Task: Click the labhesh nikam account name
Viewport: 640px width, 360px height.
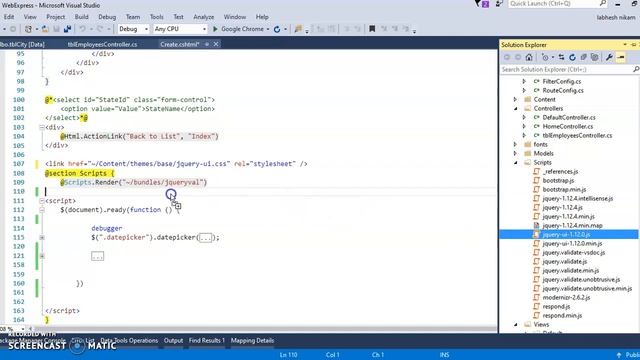Action: pyautogui.click(x=616, y=17)
